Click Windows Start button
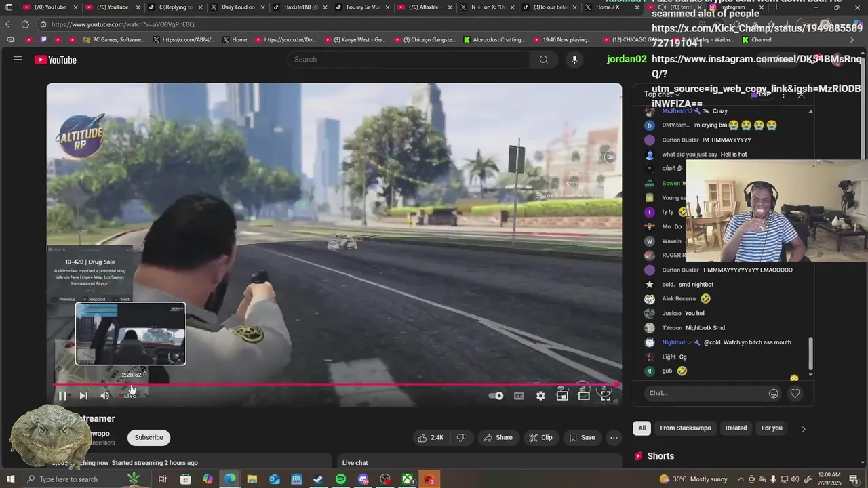 pyautogui.click(x=12, y=479)
